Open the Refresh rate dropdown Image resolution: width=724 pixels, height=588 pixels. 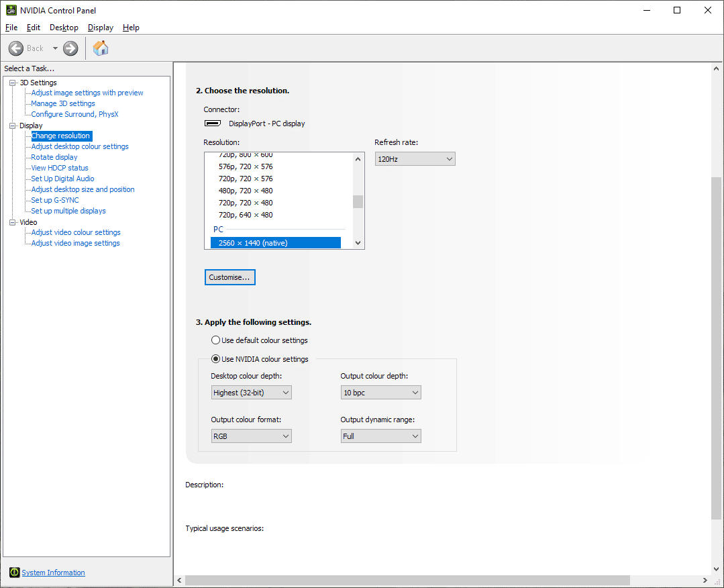415,159
